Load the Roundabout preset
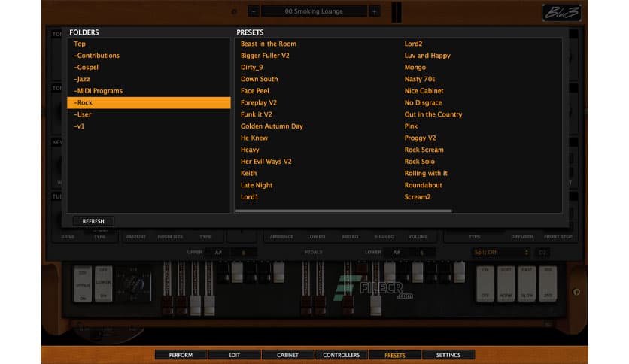 pos(423,185)
